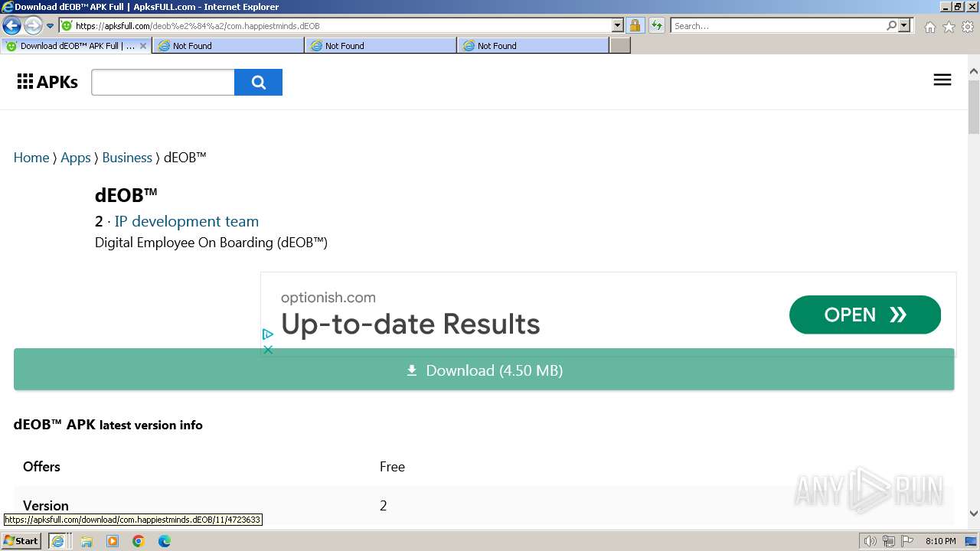Click the Version row label

(46, 506)
